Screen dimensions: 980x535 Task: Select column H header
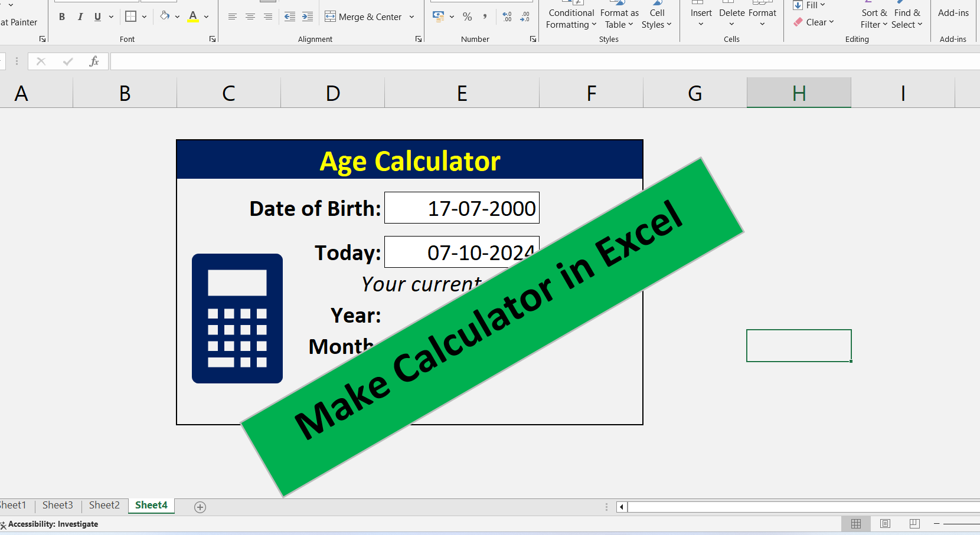(799, 93)
